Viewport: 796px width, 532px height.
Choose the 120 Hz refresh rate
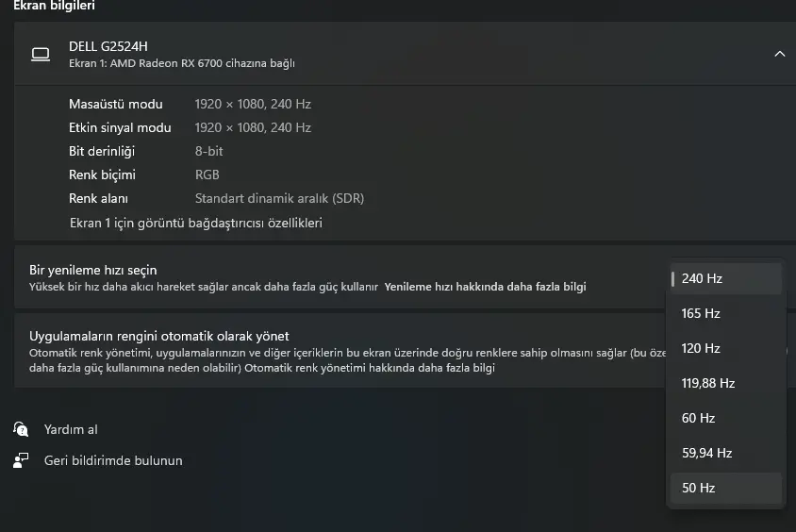coord(726,349)
